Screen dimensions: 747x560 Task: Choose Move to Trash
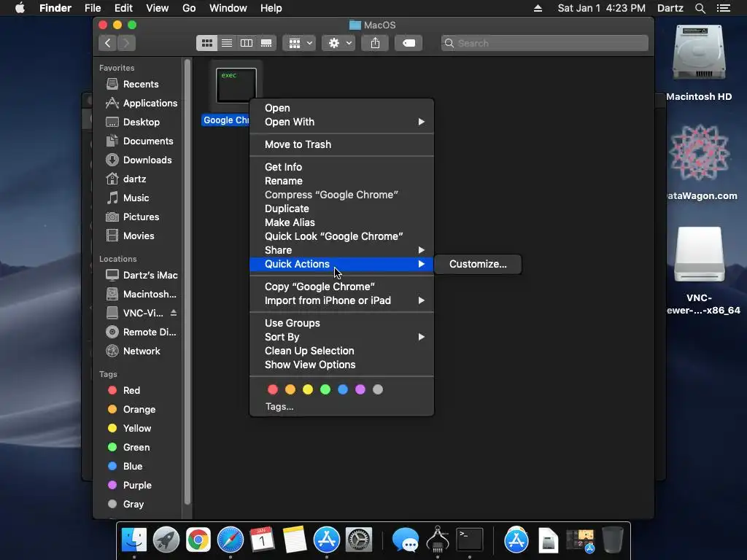(341, 144)
